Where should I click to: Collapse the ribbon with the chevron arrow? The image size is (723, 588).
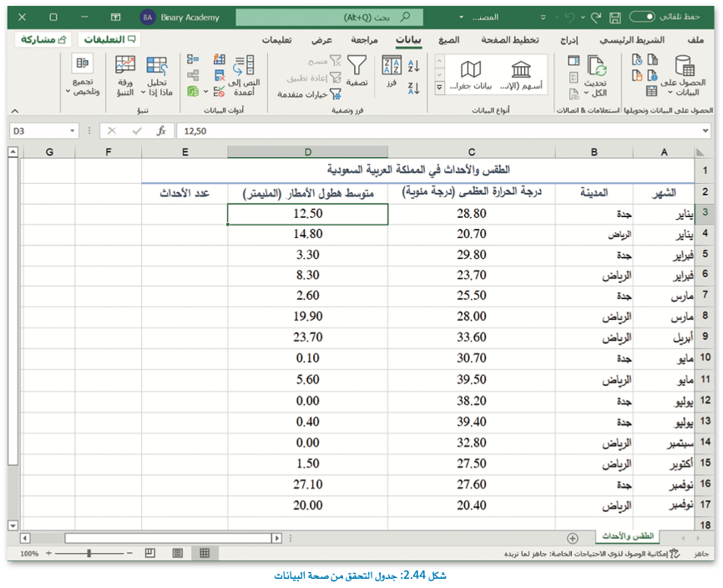click(x=15, y=111)
